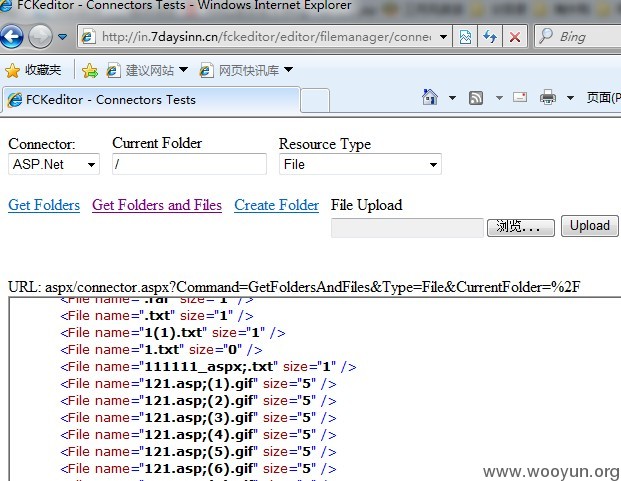Click the greyed Forward navigation arrow
This screenshot has height=481, width=621.
(40, 36)
